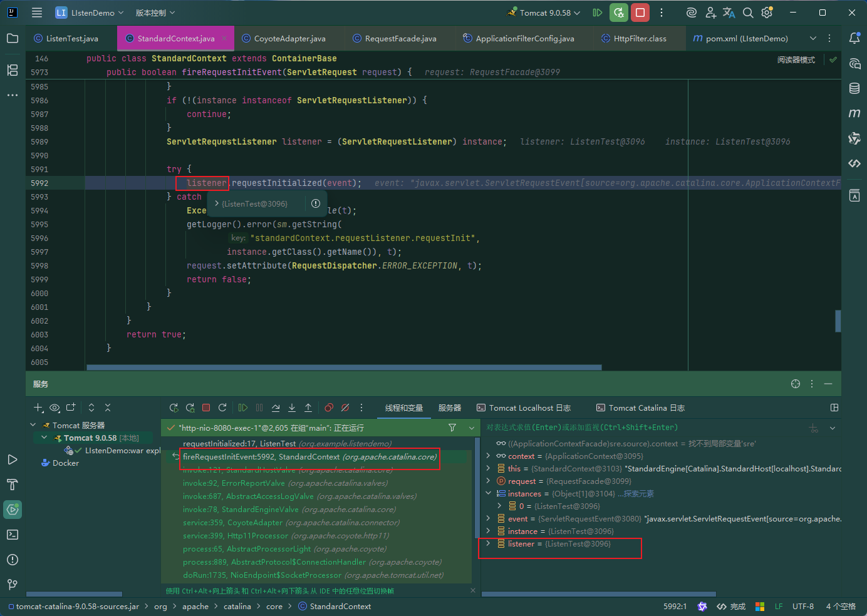The image size is (867, 616).
Task: Toggle the services view eye icon
Action: click(x=55, y=408)
